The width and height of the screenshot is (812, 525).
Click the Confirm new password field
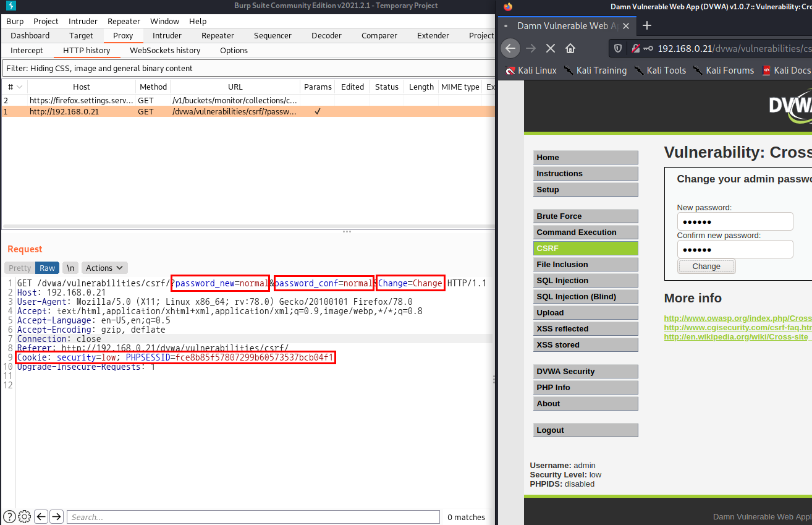tap(735, 249)
